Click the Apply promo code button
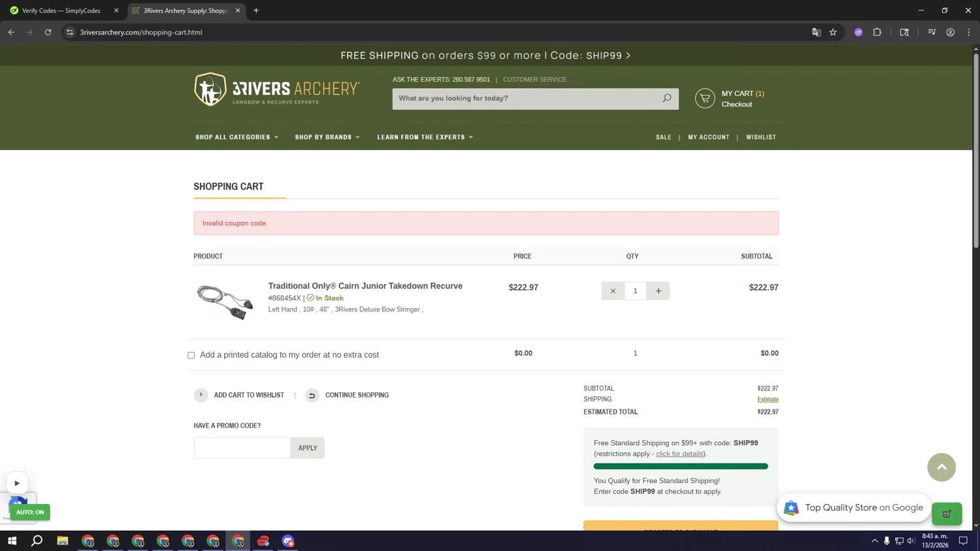 point(308,448)
